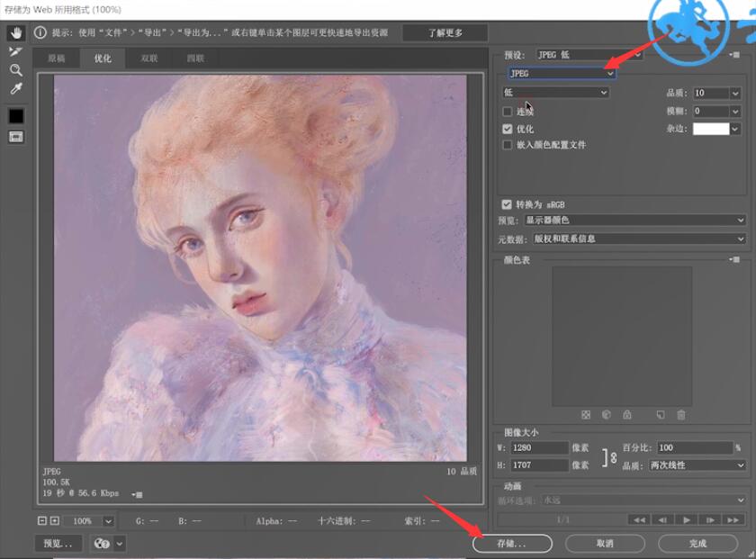This screenshot has height=559, width=756.
Task: Click the 完成 done button
Action: [697, 544]
